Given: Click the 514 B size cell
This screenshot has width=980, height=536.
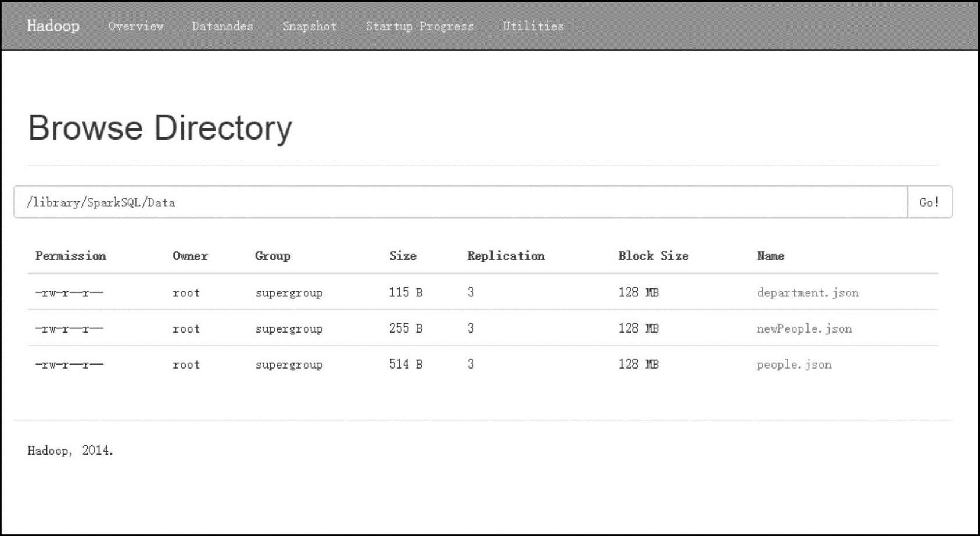Looking at the screenshot, I should pos(405,365).
